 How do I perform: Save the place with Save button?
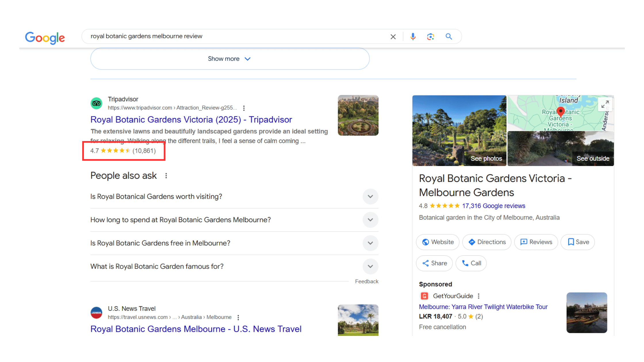pyautogui.click(x=578, y=242)
